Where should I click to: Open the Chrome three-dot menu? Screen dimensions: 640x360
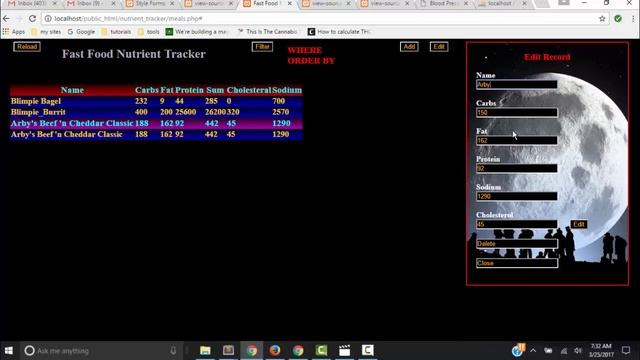tap(633, 19)
